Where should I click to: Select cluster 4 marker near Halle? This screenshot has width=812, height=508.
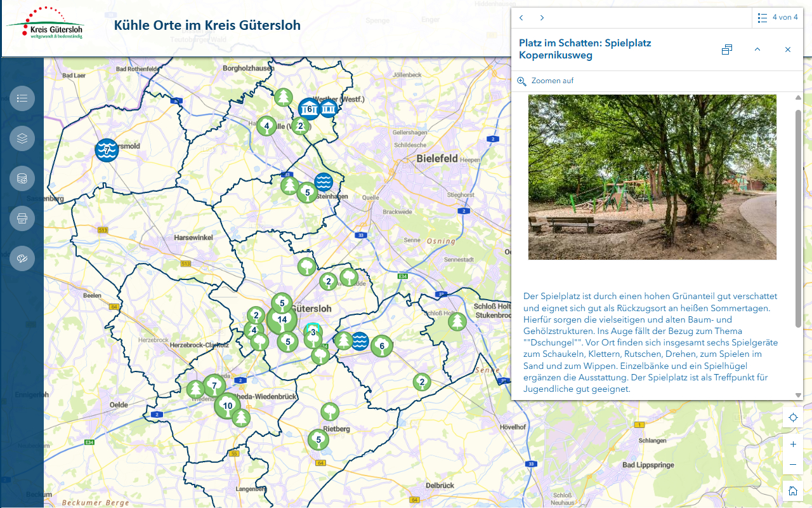(x=266, y=126)
